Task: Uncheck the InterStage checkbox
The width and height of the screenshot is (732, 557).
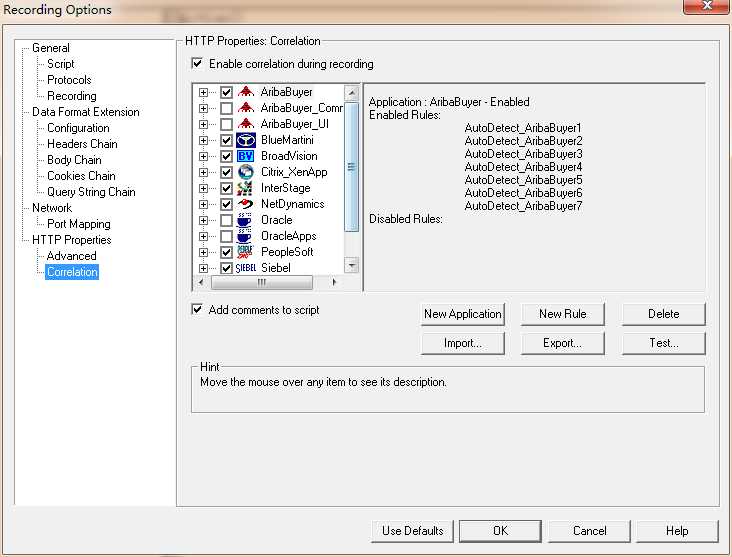Action: point(226,188)
